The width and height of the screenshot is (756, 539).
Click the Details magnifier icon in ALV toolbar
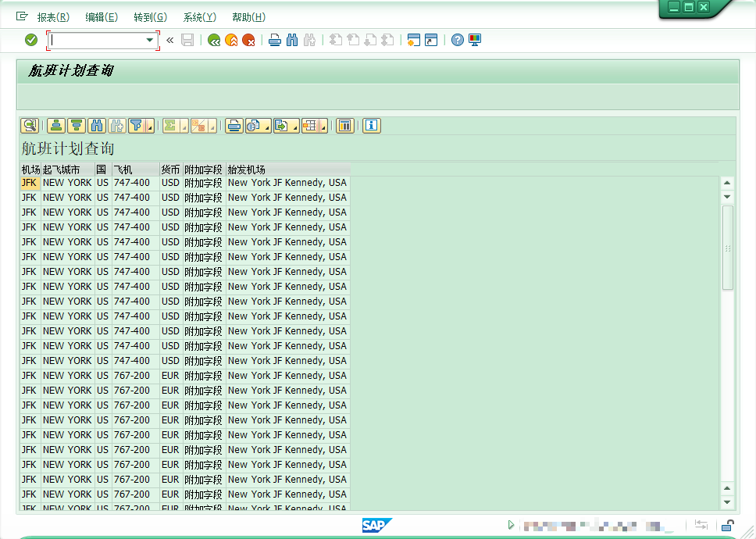pos(30,125)
